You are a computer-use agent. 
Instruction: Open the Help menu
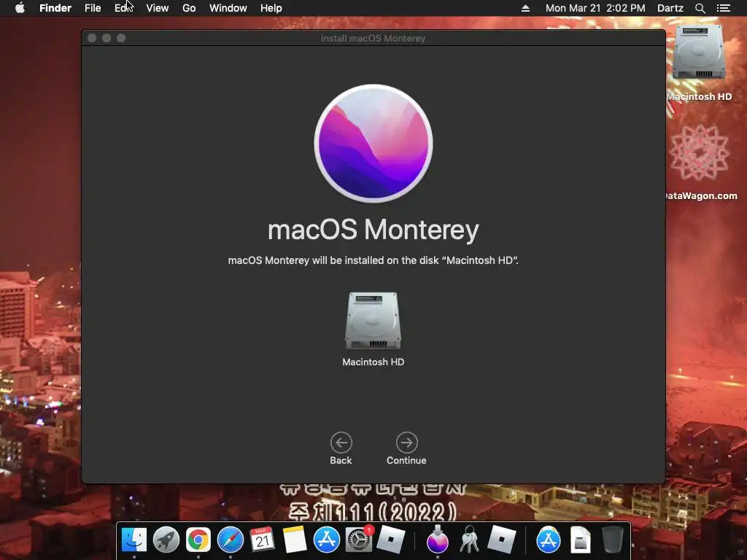coord(271,8)
